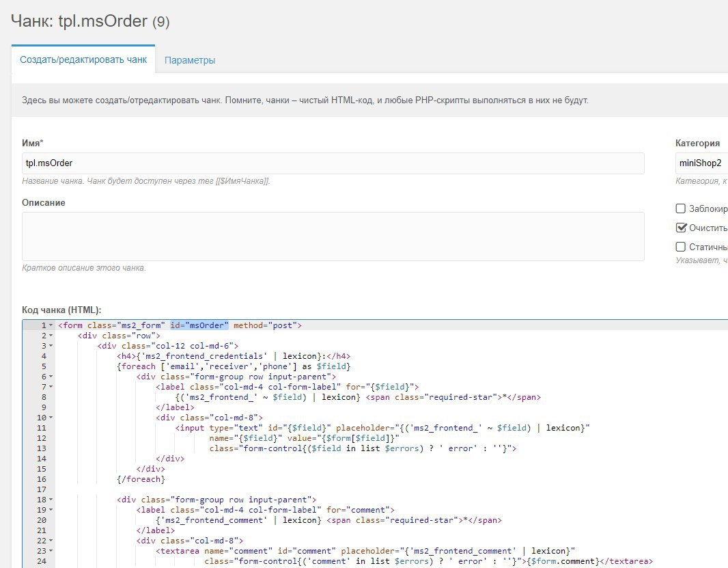Viewport: 728px width, 568px height.
Task: Click the 'ms2_frontend_comment' string on line 20
Action: [x=214, y=520]
